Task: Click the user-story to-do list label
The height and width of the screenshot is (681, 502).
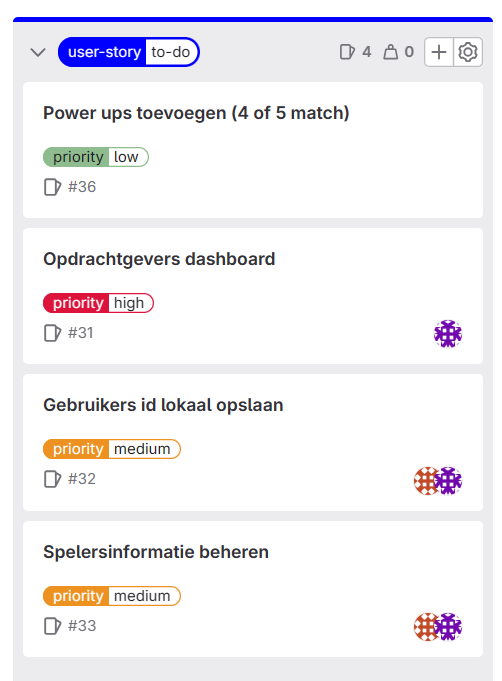Action: pyautogui.click(x=129, y=52)
